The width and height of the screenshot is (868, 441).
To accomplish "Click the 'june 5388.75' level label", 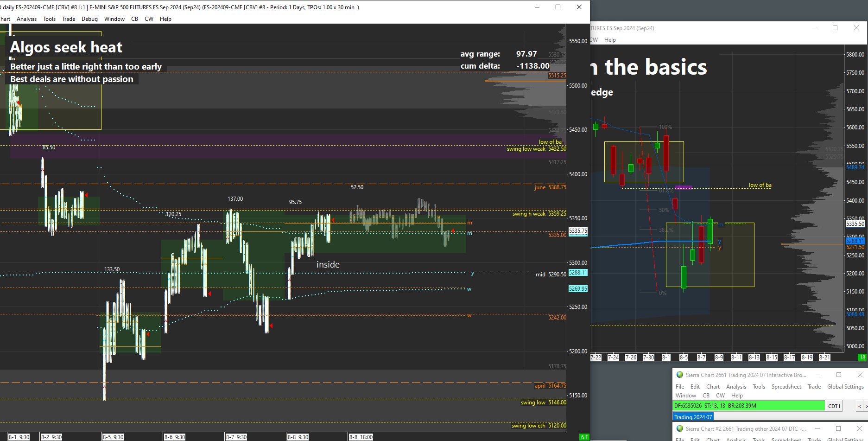I will 550,187.
